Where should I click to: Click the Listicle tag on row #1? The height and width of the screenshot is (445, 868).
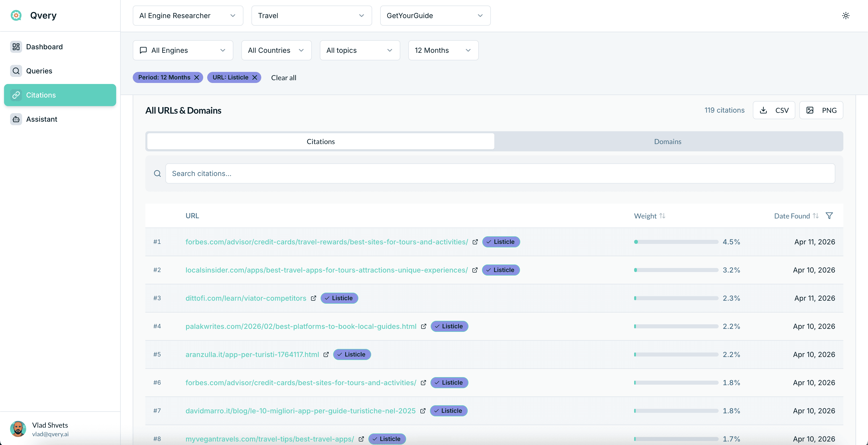click(x=501, y=242)
